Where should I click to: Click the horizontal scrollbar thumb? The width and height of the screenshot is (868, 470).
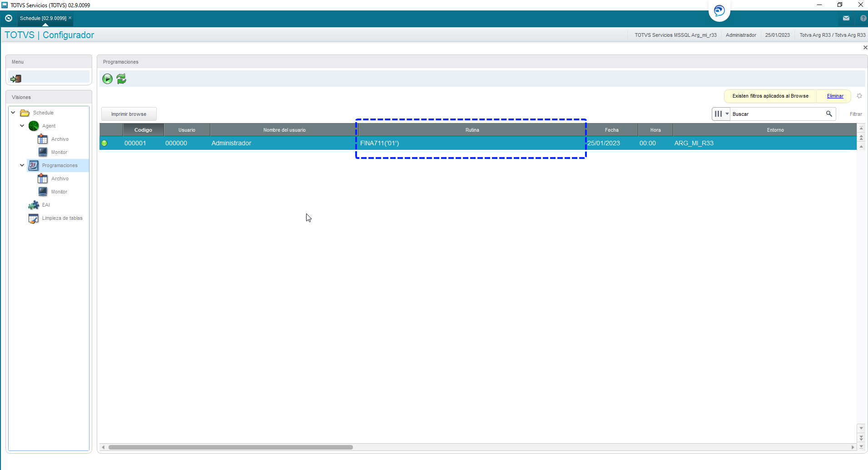point(231,447)
